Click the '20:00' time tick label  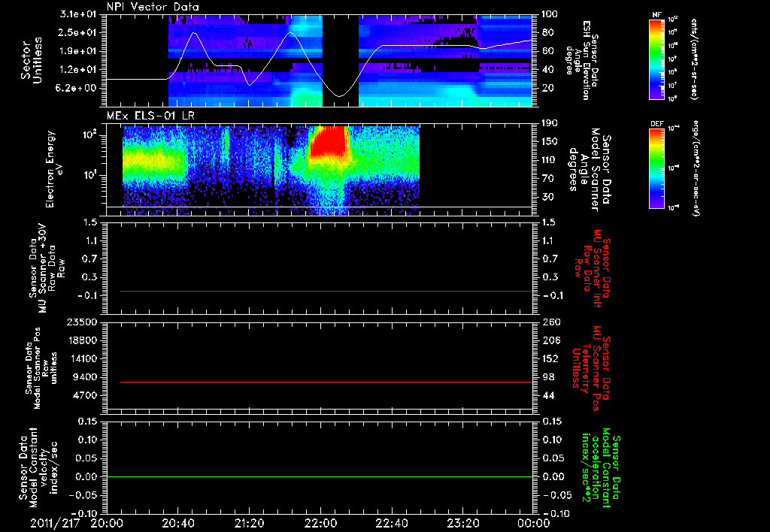107,523
